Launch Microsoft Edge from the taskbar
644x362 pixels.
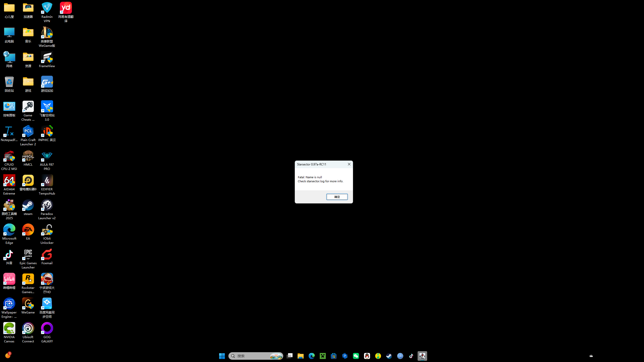(x=311, y=356)
